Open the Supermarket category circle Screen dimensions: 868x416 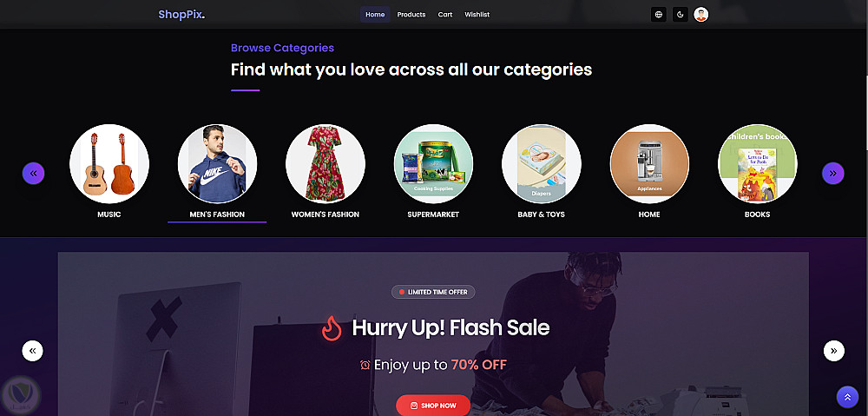click(433, 164)
